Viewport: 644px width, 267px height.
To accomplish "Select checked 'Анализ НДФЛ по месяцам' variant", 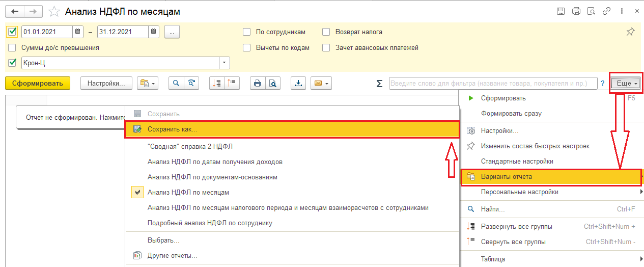I will point(292,192).
